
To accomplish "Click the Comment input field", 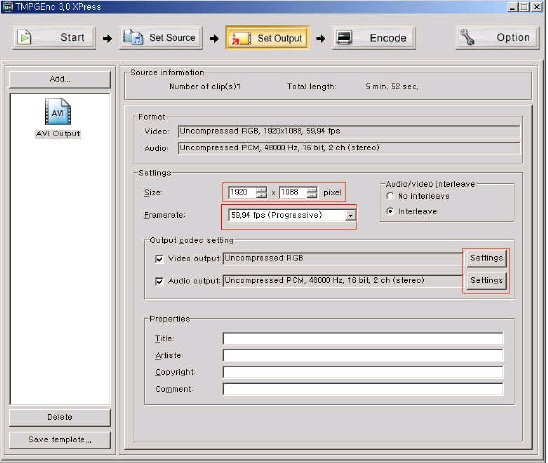I will click(x=363, y=389).
